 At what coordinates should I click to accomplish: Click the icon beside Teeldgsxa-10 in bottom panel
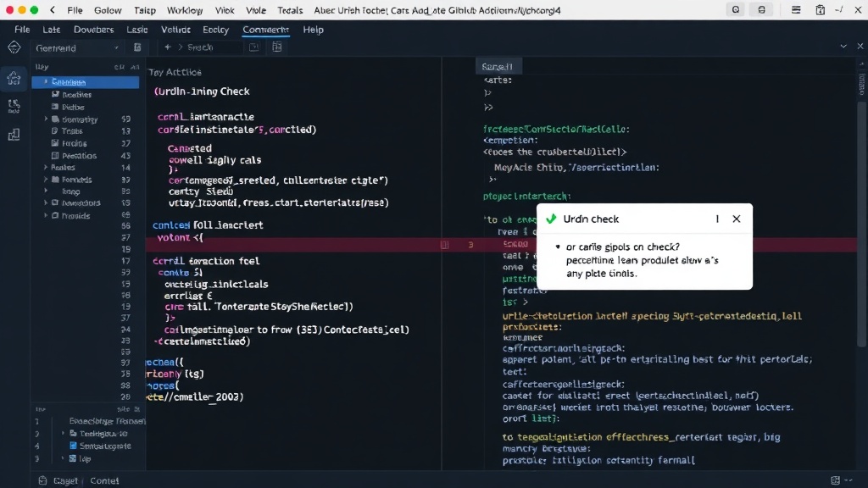coord(73,433)
